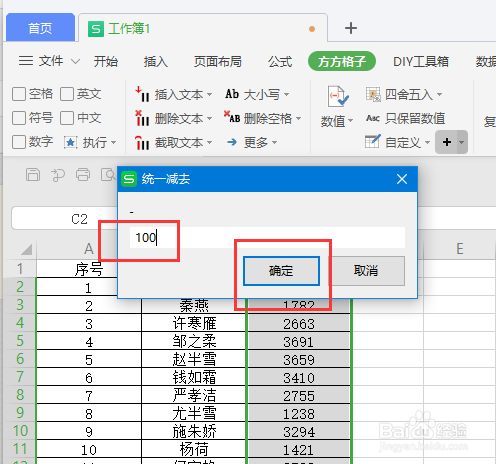This screenshot has height=464, width=496.
Task: Open the 方方格子 ribbon tab
Action: tap(342, 61)
